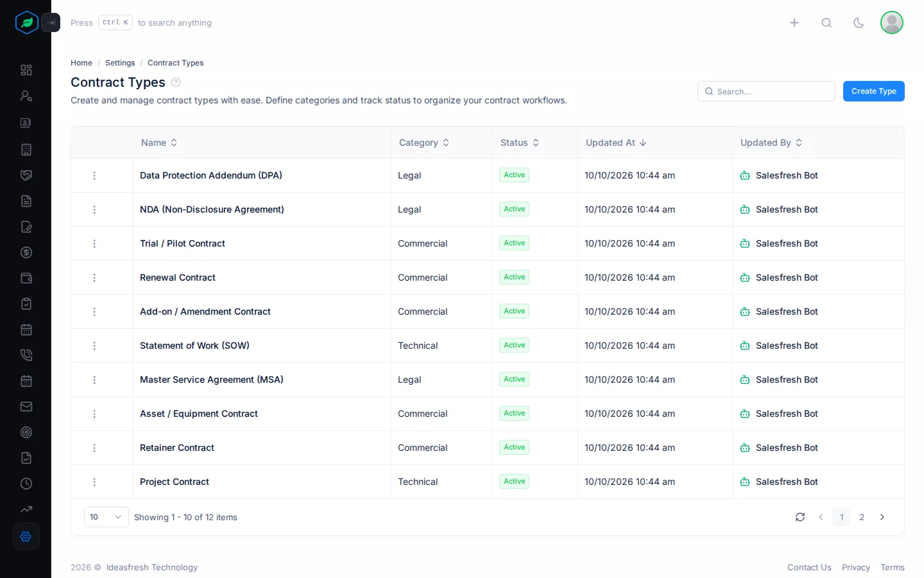Open the wallet icon in sidebar
Image resolution: width=924 pixels, height=578 pixels.
click(26, 278)
